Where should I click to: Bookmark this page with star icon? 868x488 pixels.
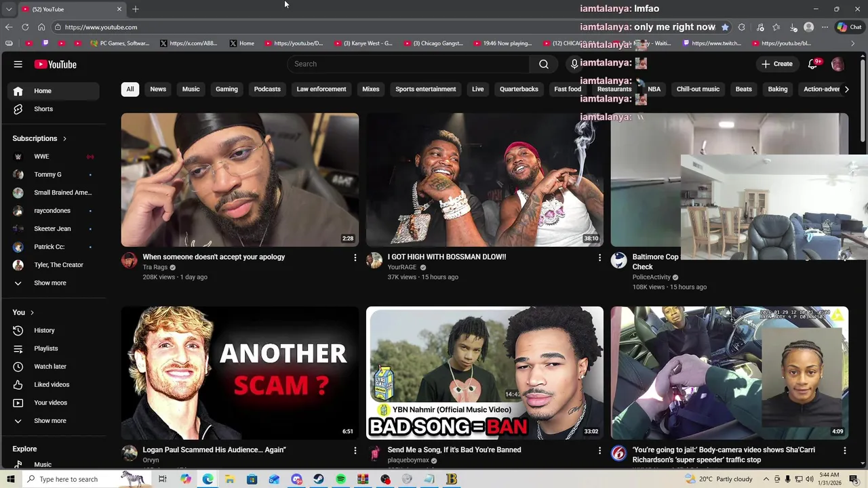pos(725,27)
